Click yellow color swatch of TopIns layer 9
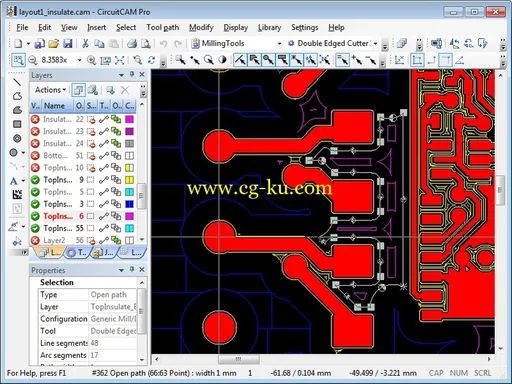This screenshot has width=512, height=384. click(x=129, y=180)
